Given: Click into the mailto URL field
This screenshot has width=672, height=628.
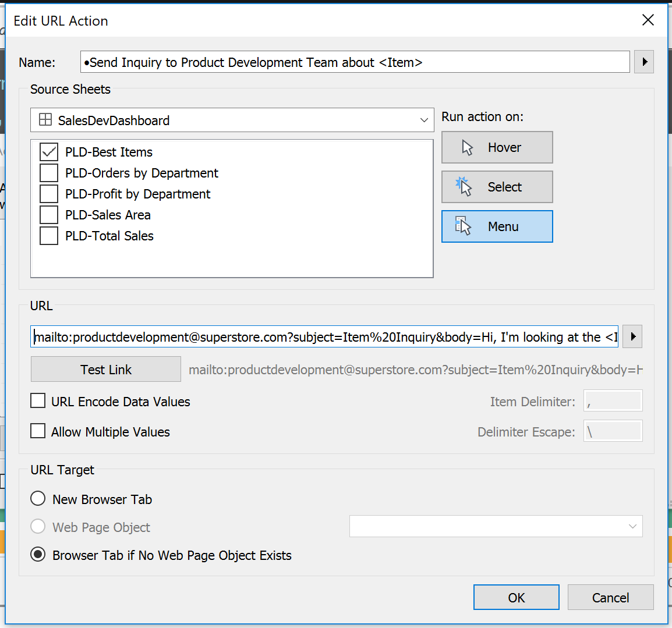Looking at the screenshot, I should click(x=324, y=337).
